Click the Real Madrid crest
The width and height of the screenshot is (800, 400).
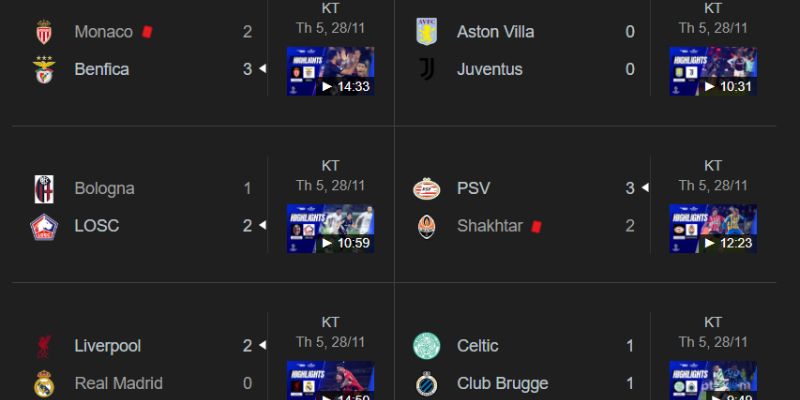[x=44, y=384]
